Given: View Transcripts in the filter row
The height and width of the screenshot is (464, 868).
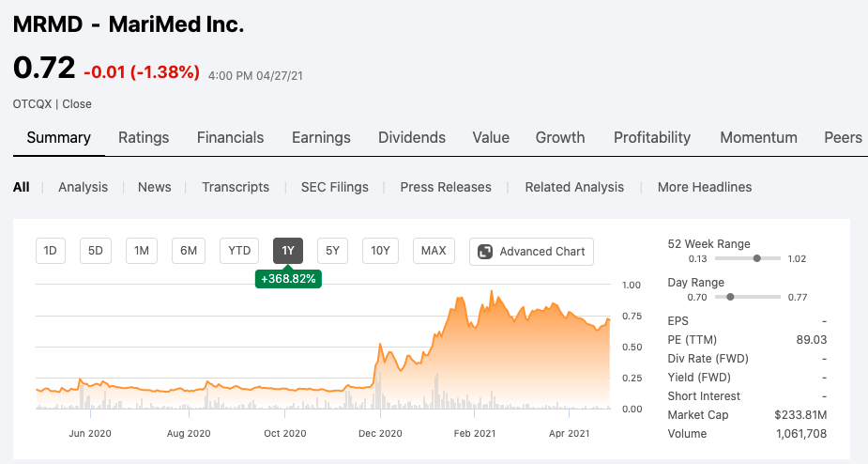Looking at the screenshot, I should [236, 187].
